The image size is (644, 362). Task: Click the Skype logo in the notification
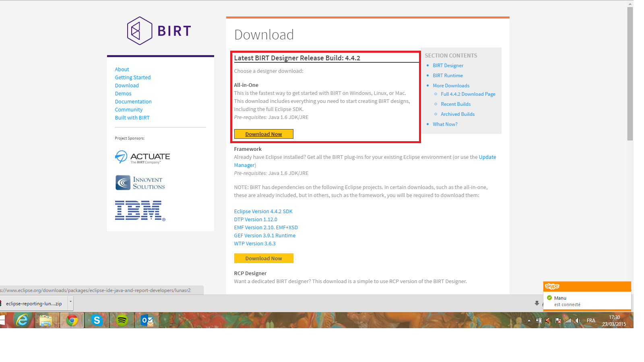[x=552, y=286]
